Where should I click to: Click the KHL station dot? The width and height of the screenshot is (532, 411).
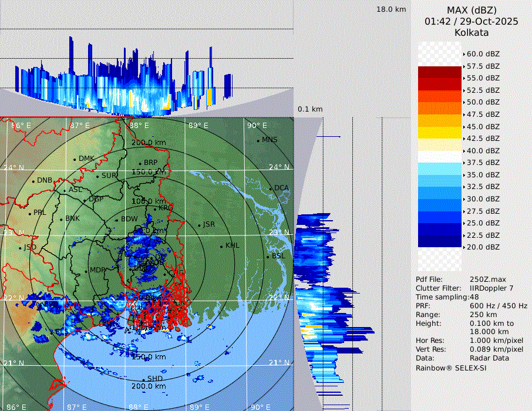tap(221, 246)
